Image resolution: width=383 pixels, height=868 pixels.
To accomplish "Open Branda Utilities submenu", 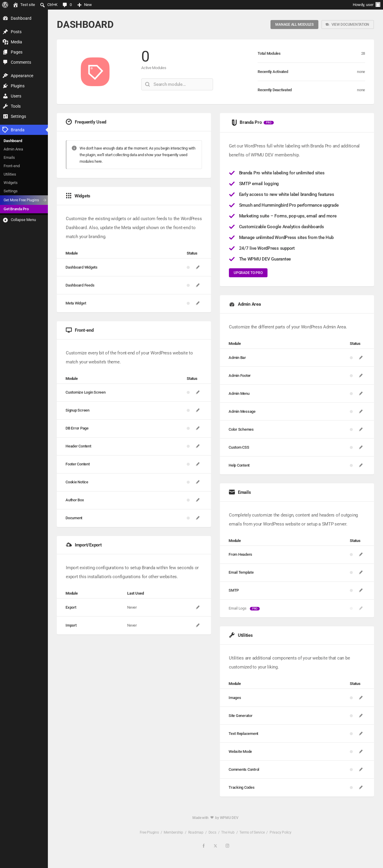I will click(x=24, y=174).
